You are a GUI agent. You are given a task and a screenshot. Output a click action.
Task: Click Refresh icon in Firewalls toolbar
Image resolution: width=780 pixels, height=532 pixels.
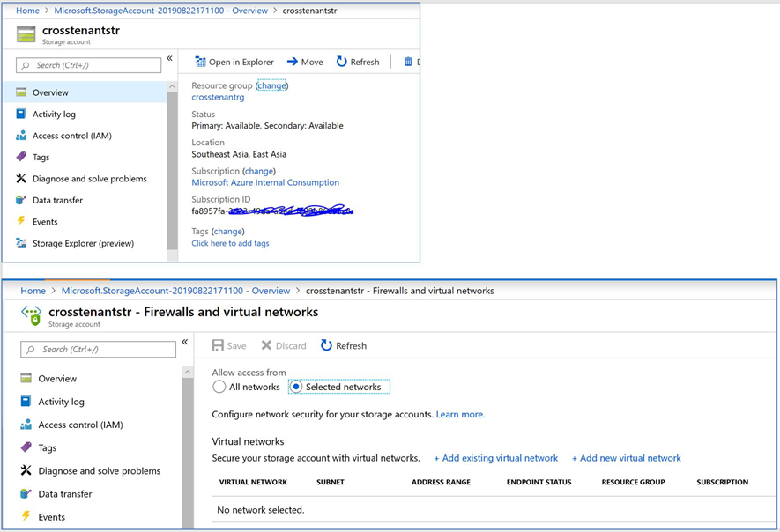[x=326, y=346]
